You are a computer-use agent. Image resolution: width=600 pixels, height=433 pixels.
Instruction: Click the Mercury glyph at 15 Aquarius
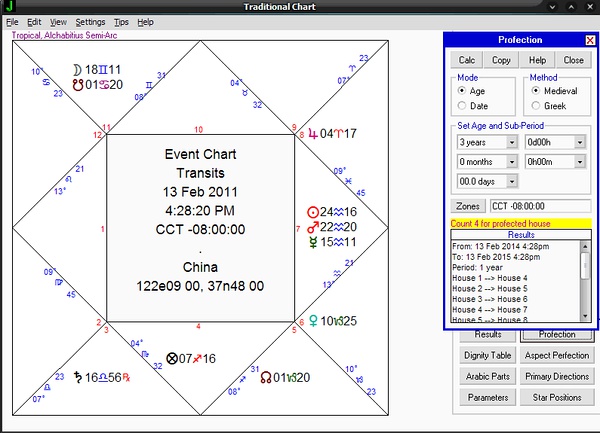point(312,242)
